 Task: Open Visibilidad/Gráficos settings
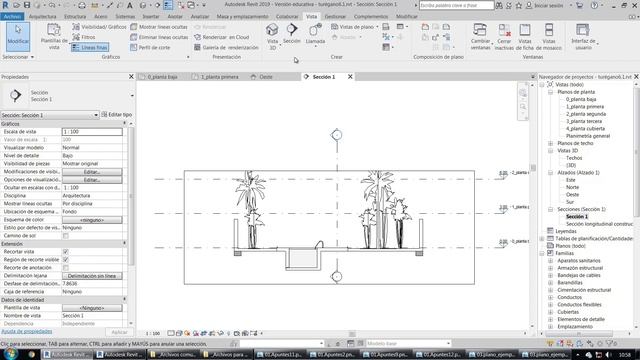[99, 27]
